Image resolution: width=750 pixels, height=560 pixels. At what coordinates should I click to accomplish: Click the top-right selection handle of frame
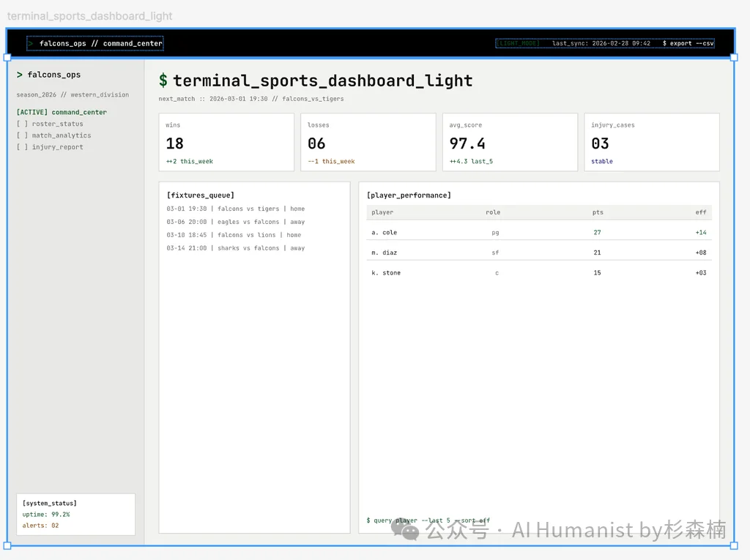(x=734, y=57)
